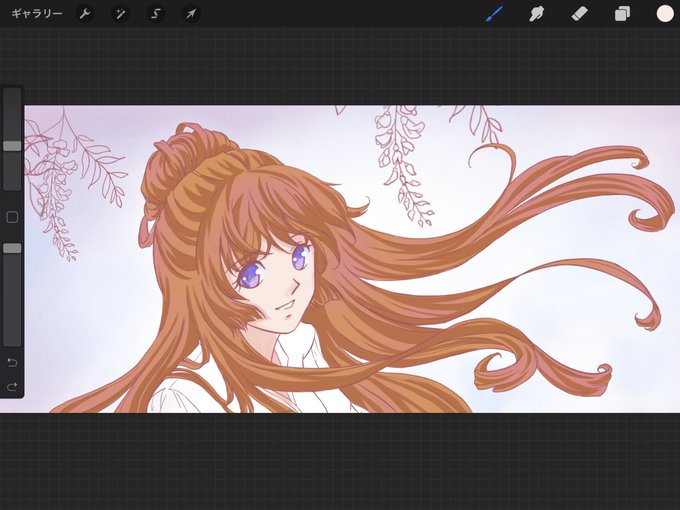Click the brush opacity slider handle
Viewport: 680px width, 510px height.
point(12,248)
